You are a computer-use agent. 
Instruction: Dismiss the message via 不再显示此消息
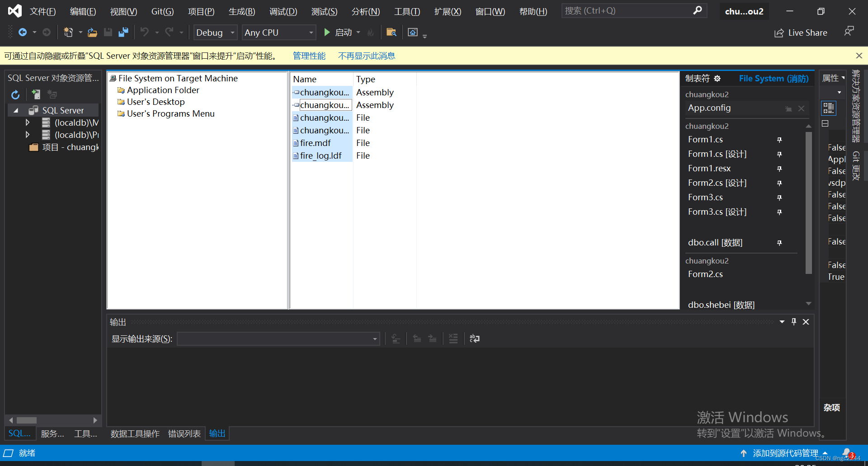[366, 56]
